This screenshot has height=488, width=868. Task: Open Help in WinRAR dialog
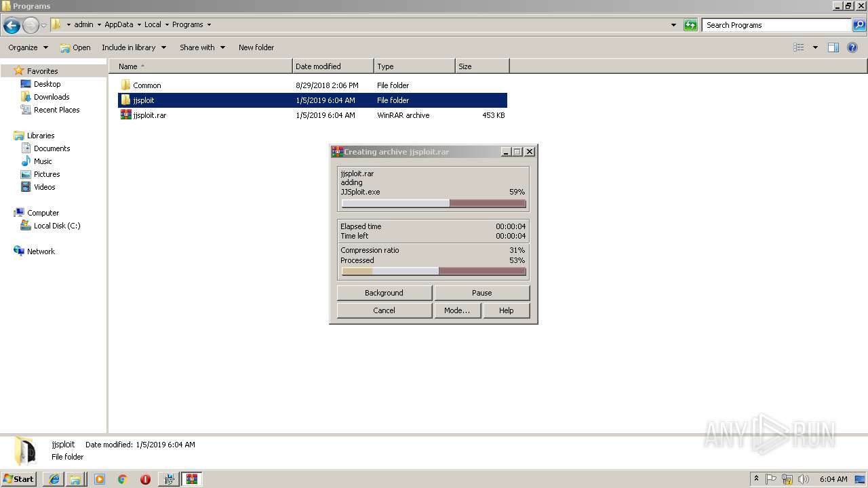pos(507,310)
